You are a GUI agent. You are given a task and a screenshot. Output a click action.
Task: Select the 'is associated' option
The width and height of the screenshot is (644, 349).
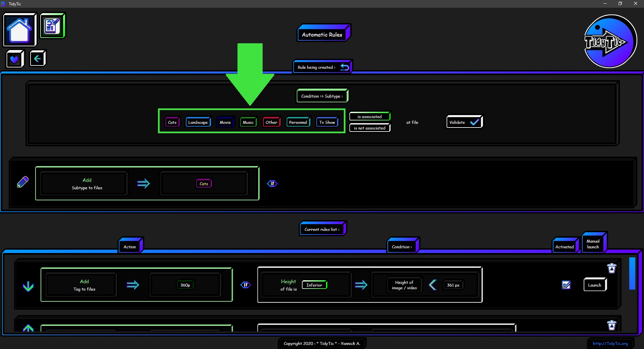coord(370,116)
